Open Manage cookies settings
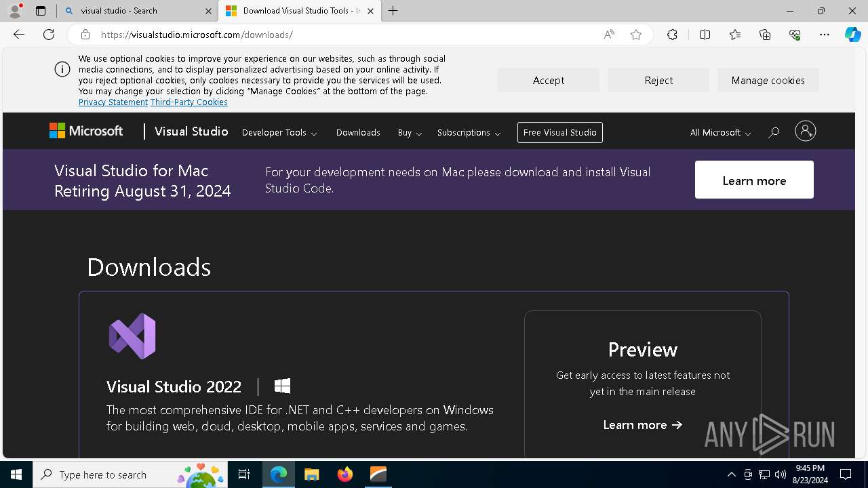The image size is (868, 488). 768,80
